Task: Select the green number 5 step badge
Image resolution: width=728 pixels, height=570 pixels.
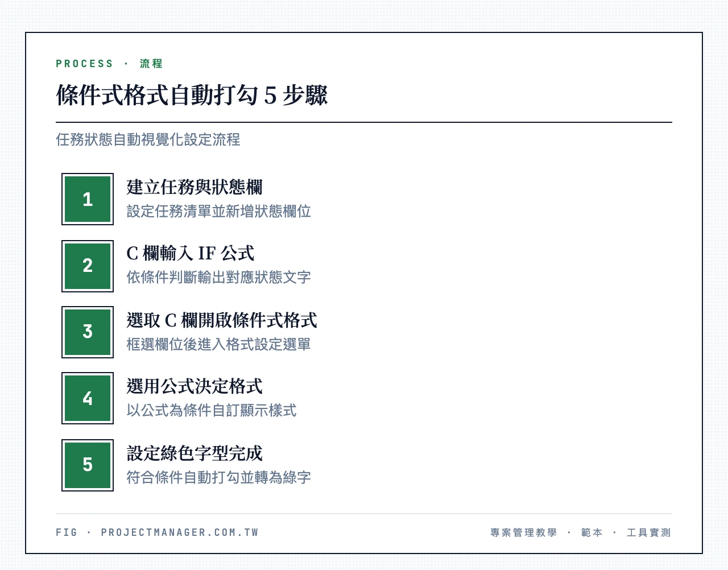Action: [x=88, y=465]
